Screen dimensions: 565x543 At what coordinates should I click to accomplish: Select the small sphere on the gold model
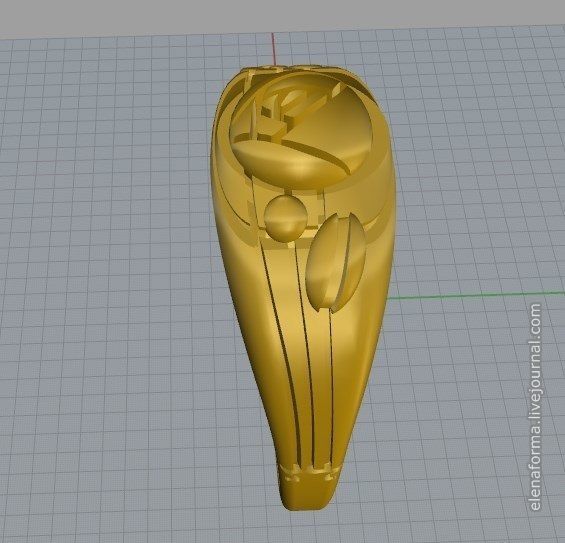(x=286, y=219)
